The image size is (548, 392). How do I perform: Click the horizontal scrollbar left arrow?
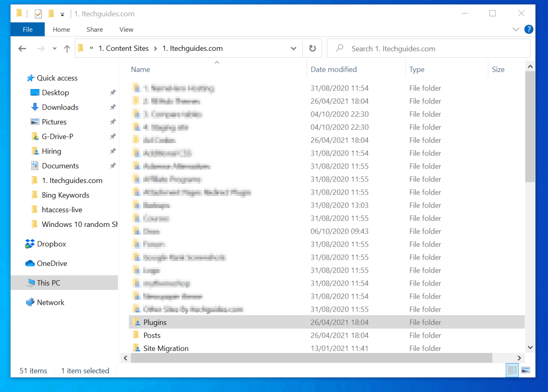pos(125,358)
